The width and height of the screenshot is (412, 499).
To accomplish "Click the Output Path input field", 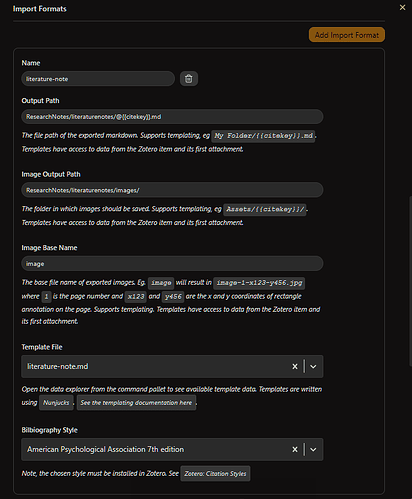I will click(172, 117).
